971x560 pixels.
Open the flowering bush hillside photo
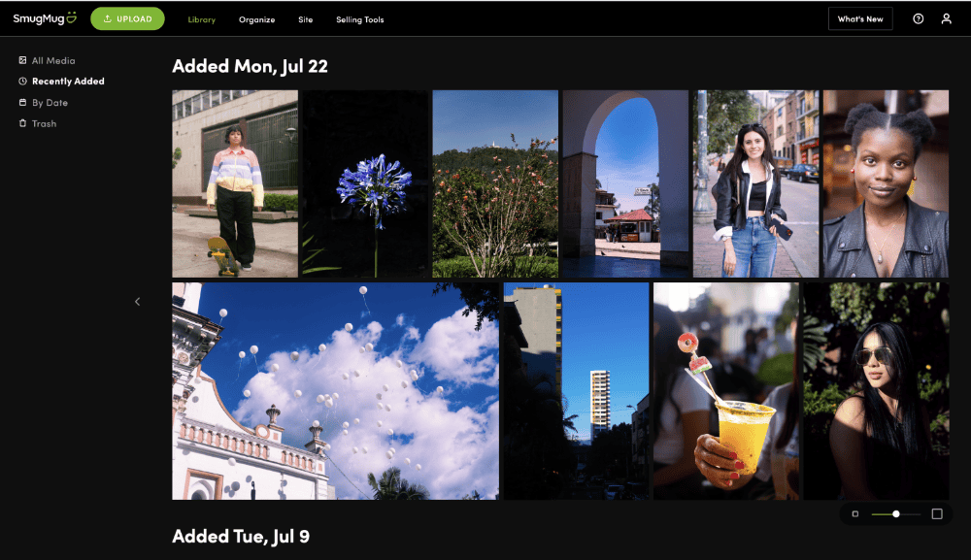(495, 183)
